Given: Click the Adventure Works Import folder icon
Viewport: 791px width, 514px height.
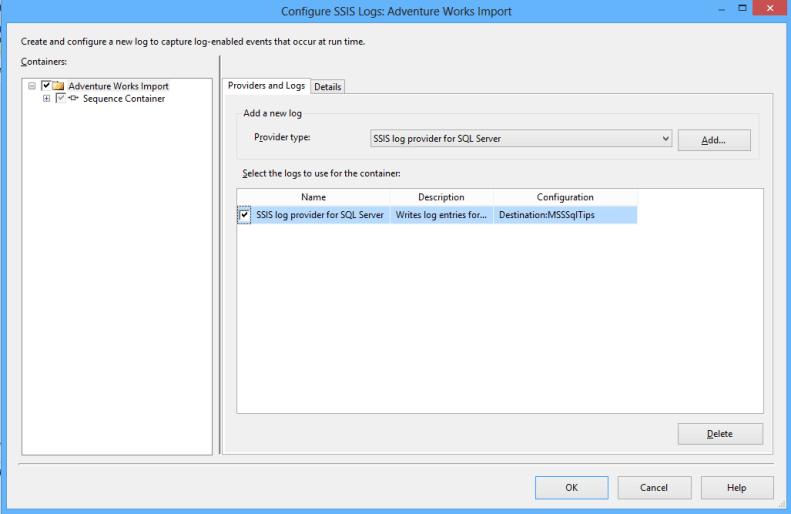Looking at the screenshot, I should click(x=59, y=86).
